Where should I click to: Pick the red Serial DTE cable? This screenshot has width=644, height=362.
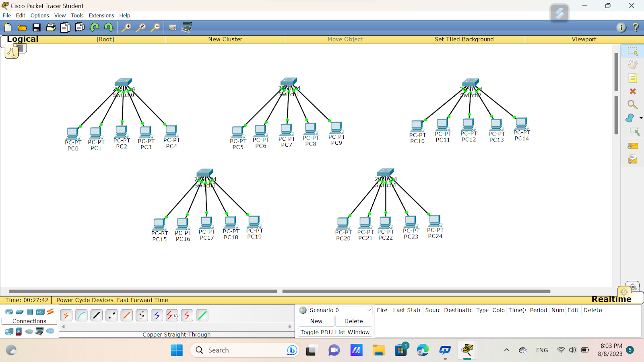click(187, 316)
